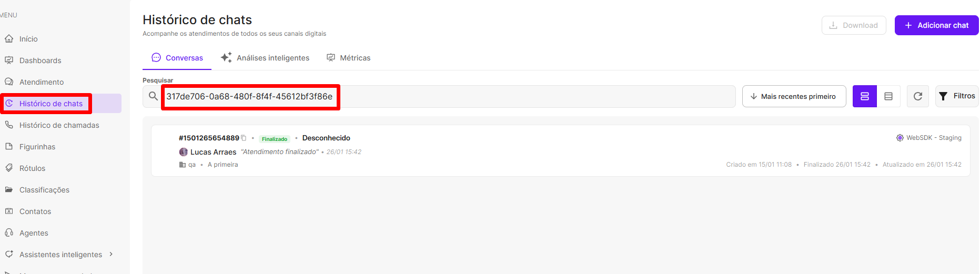This screenshot has height=274, width=980.
Task: Open the Filtros panel
Action: click(957, 96)
